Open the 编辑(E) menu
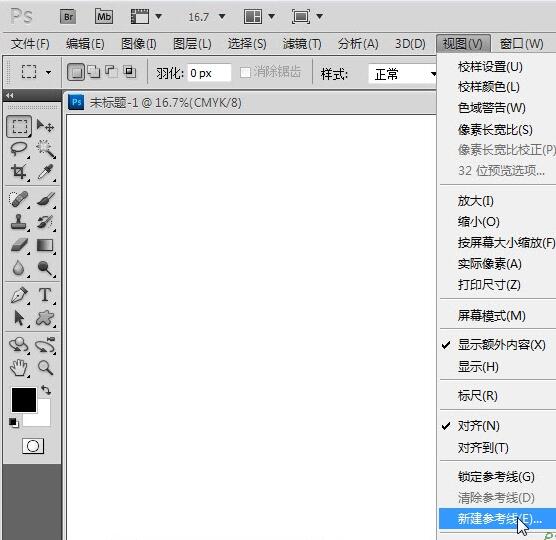Image resolution: width=556 pixels, height=540 pixels. tap(85, 44)
